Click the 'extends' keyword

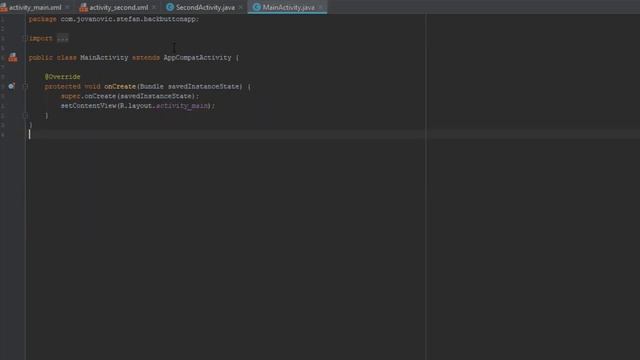point(146,58)
